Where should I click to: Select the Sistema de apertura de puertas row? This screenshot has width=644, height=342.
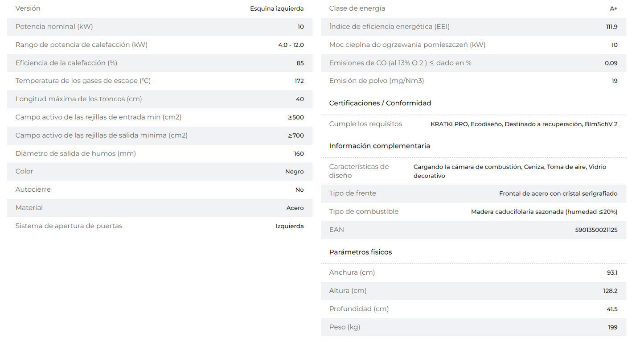(160, 226)
